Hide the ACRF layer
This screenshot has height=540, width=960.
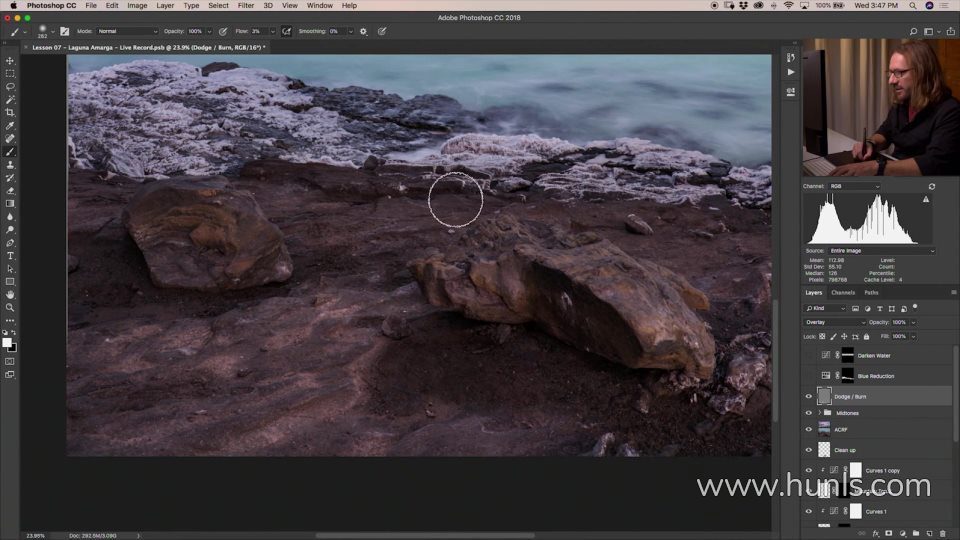pos(808,429)
